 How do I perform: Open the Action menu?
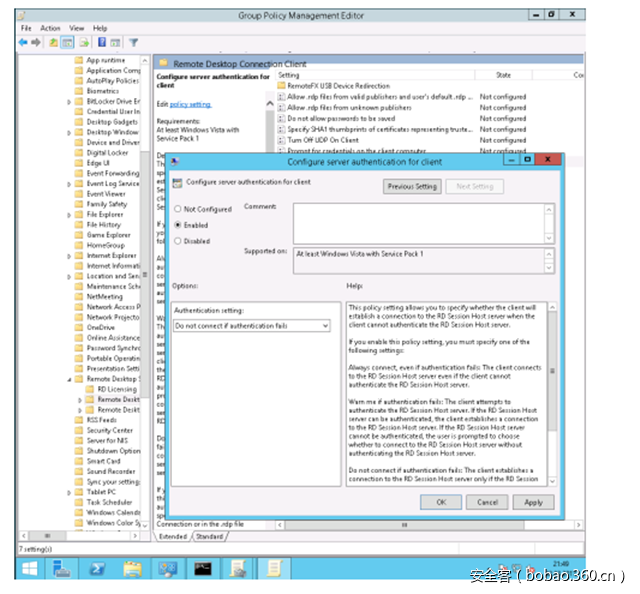pos(50,28)
